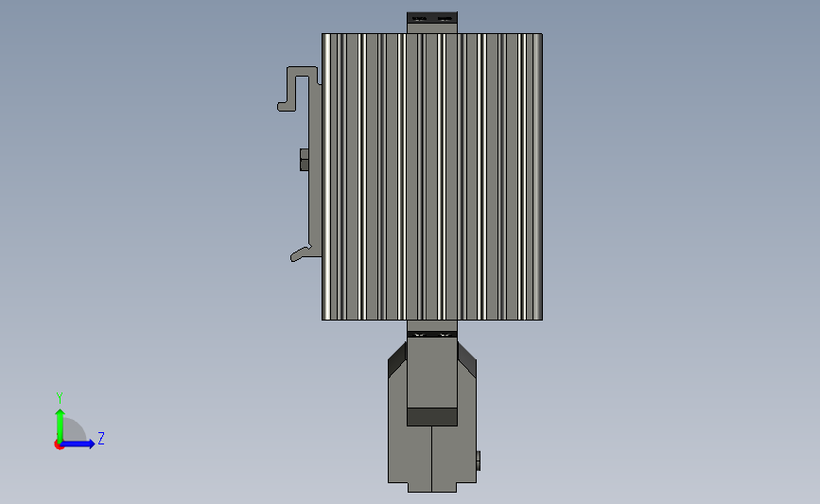The image size is (820, 504).
Task: Select the hex nut on the clip bracket
Action: pos(304,160)
